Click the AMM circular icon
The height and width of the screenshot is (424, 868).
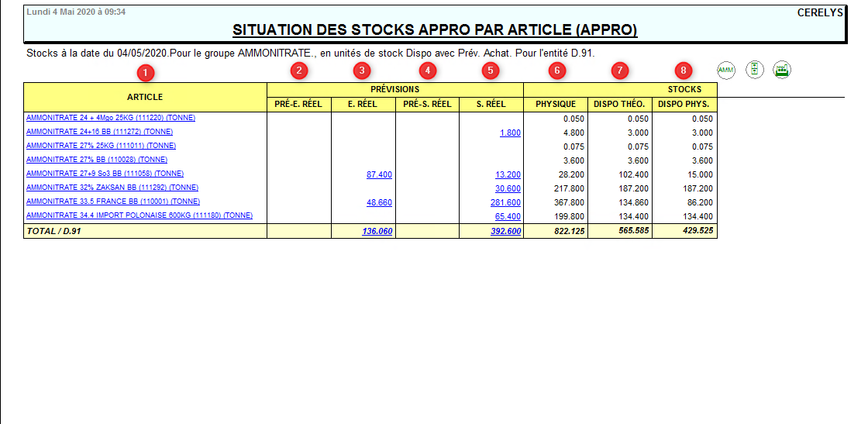pyautogui.click(x=726, y=71)
